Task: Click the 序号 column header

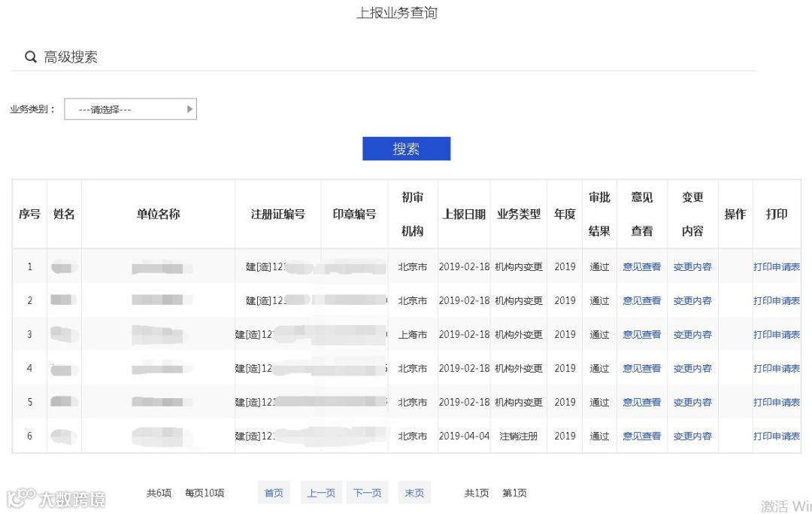Action: click(x=29, y=214)
